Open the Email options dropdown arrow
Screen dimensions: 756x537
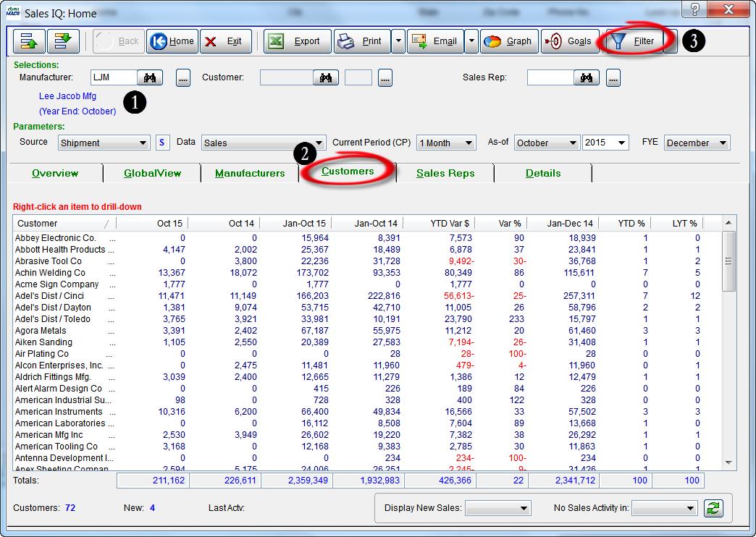pyautogui.click(x=471, y=41)
